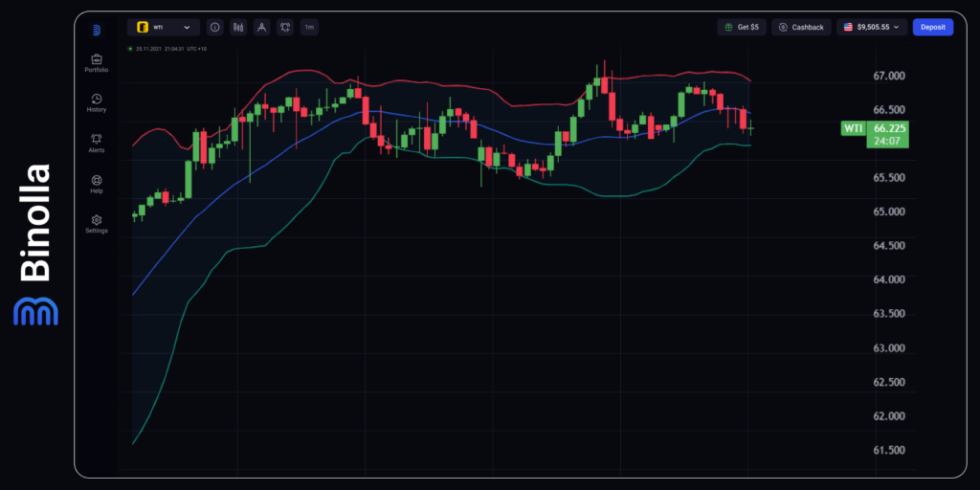Screen dimensions: 980x490
Task: Click the 64.500 price axis label
Action: click(889, 246)
